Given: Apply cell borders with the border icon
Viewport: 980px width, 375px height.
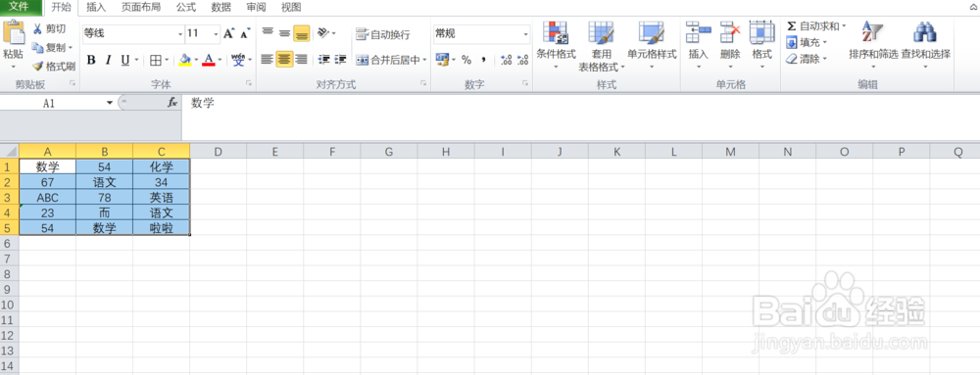Looking at the screenshot, I should point(156,60).
